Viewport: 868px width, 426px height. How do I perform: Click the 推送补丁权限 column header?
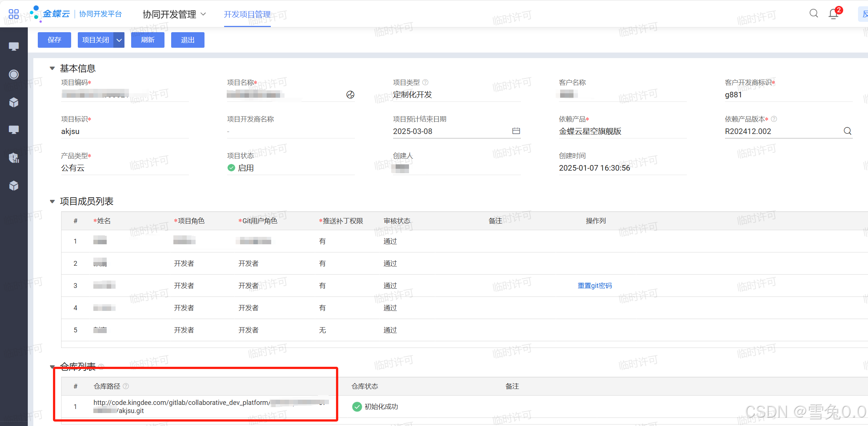(x=341, y=221)
